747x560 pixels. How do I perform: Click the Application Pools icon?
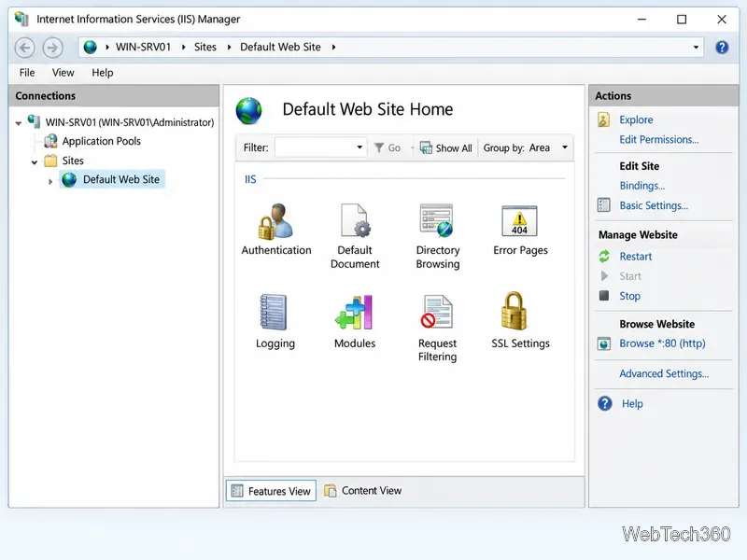[x=50, y=141]
